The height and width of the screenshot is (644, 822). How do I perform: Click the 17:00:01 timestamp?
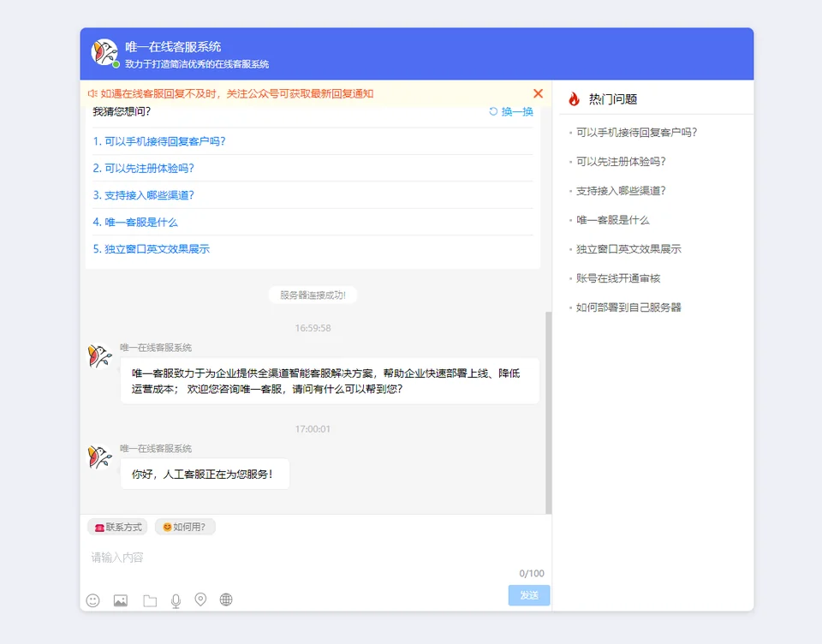pos(313,429)
